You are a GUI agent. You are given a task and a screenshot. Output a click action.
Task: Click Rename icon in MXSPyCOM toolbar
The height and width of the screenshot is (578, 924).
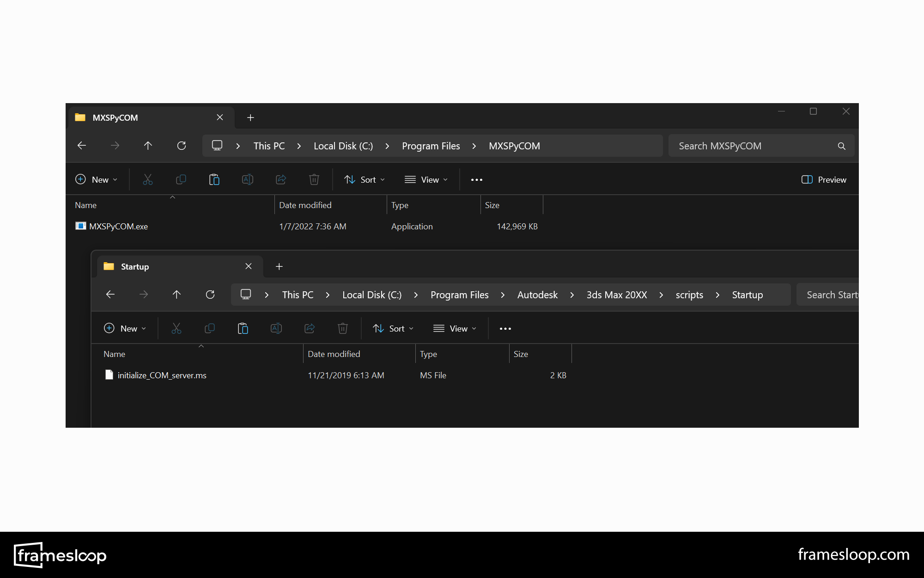(248, 179)
